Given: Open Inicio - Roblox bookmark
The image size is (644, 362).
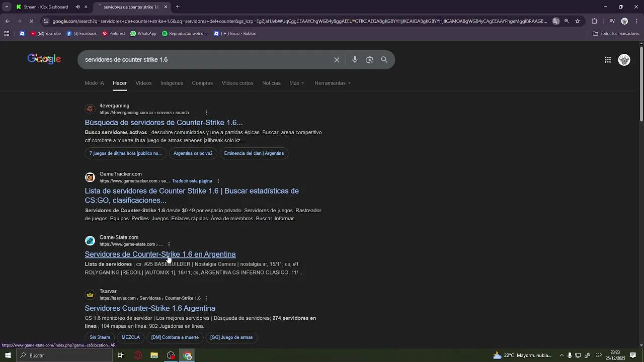Looking at the screenshot, I should click(235, 34).
